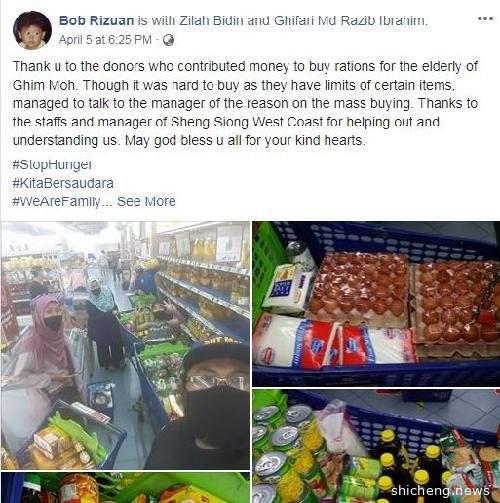The height and width of the screenshot is (503, 500).
Task: Follow the #KitaBersaudara hashtag
Action: click(x=63, y=183)
